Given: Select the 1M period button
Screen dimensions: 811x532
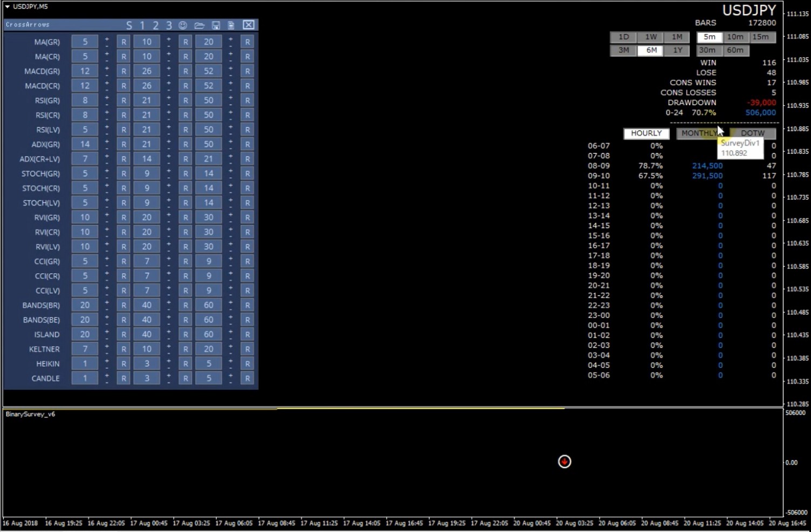Looking at the screenshot, I should pyautogui.click(x=677, y=37).
